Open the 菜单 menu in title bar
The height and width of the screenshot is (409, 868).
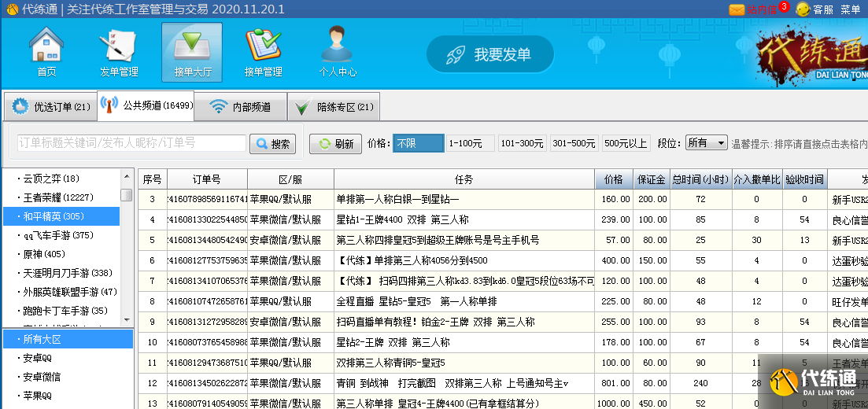click(851, 9)
